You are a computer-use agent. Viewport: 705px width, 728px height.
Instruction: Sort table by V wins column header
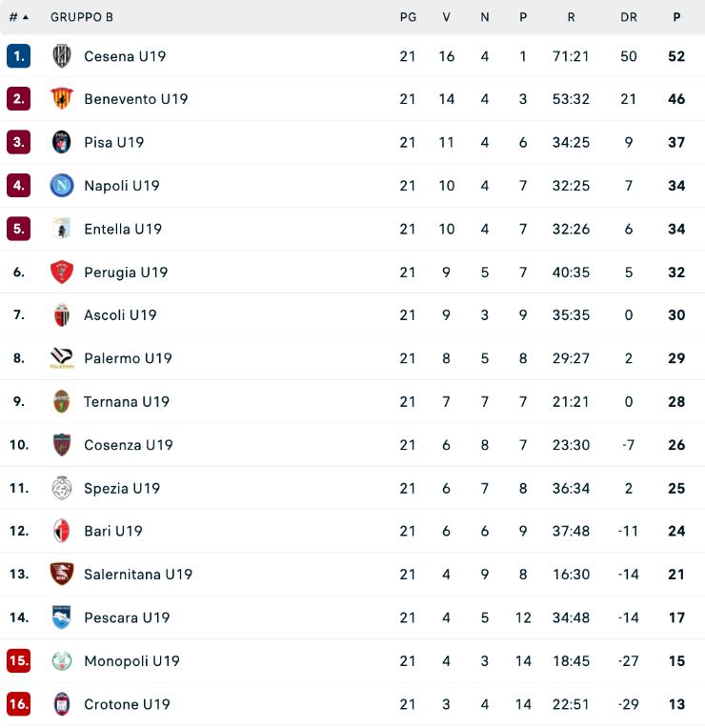[446, 17]
